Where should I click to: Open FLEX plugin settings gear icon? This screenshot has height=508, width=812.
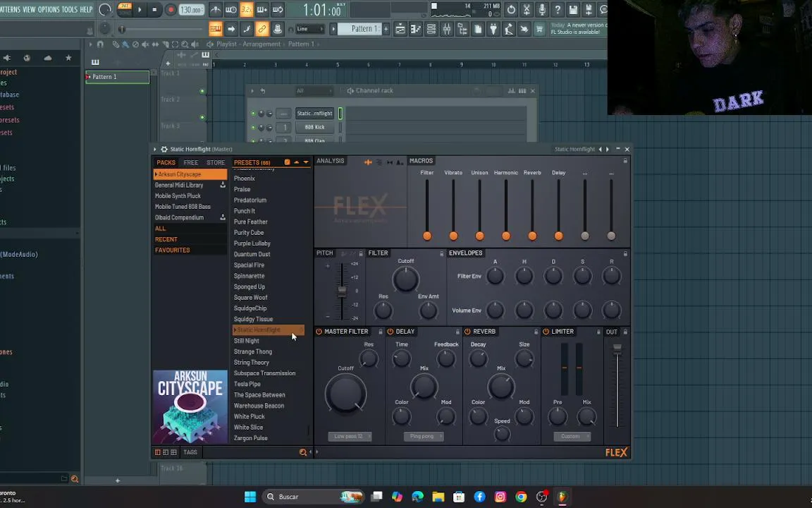[164, 150]
